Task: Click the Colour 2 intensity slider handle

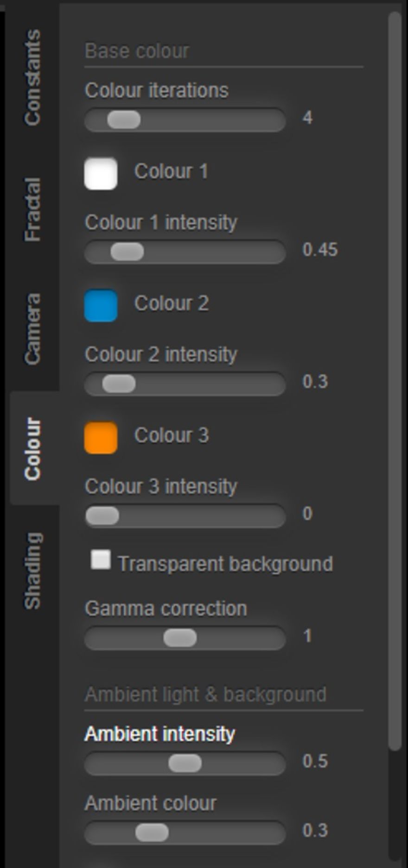Action: pos(119,384)
